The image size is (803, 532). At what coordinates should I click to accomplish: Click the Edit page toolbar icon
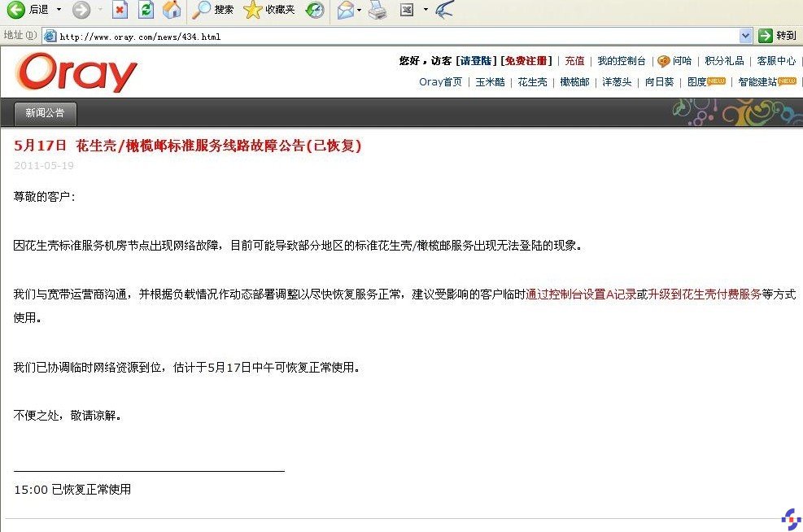[407, 9]
